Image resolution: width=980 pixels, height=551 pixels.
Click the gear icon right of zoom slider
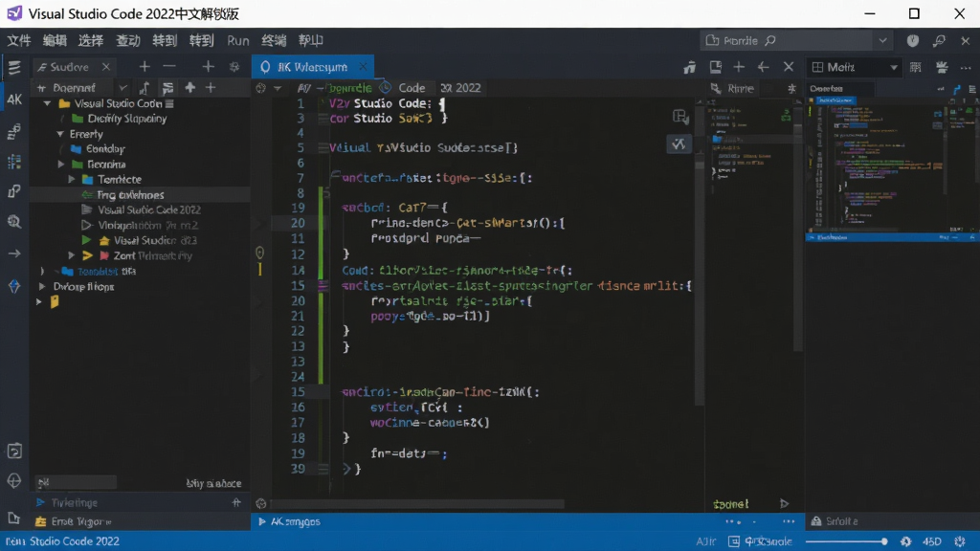pyautogui.click(x=905, y=541)
